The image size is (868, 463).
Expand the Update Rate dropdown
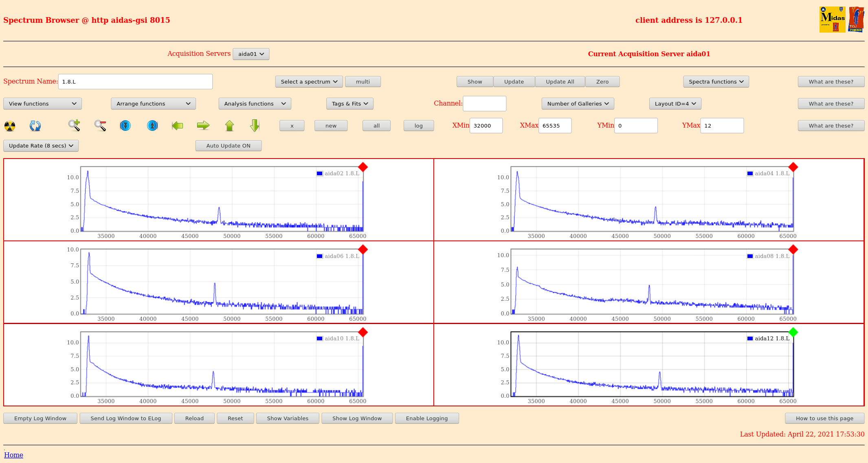[41, 146]
